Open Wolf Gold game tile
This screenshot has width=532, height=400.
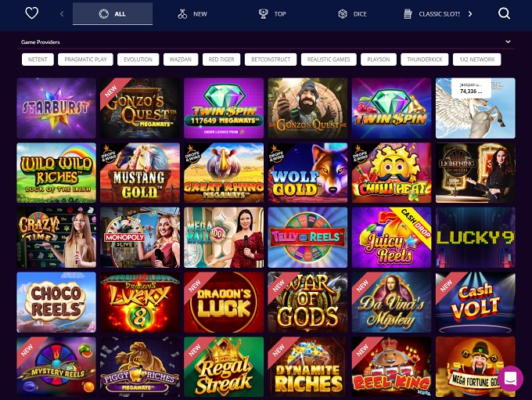(307, 172)
